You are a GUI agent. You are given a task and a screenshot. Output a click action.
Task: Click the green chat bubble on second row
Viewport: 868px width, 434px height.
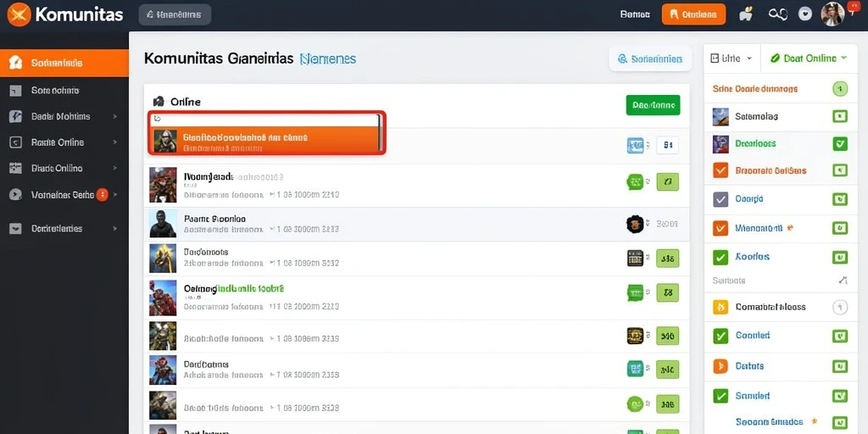(x=635, y=181)
